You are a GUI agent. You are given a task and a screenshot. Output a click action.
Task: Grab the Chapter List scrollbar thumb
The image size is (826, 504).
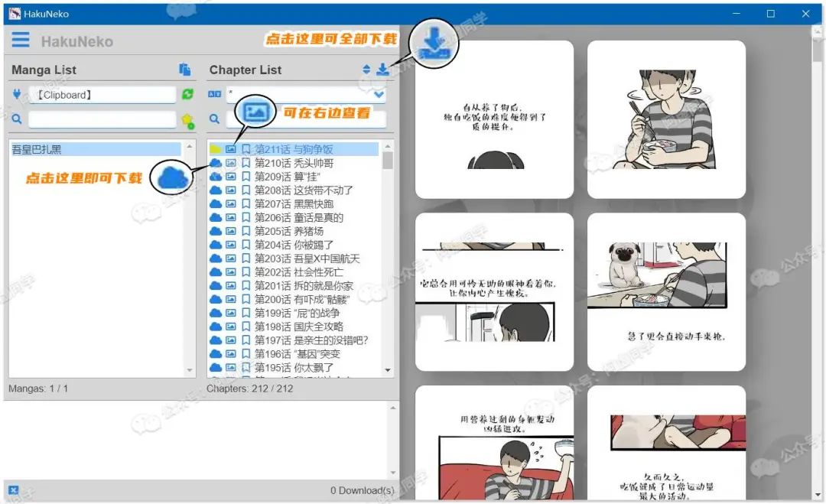click(x=388, y=160)
